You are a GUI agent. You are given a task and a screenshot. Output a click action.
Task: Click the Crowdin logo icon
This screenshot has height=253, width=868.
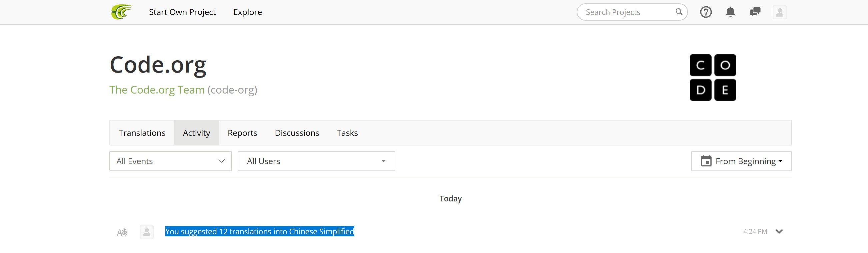(x=122, y=12)
